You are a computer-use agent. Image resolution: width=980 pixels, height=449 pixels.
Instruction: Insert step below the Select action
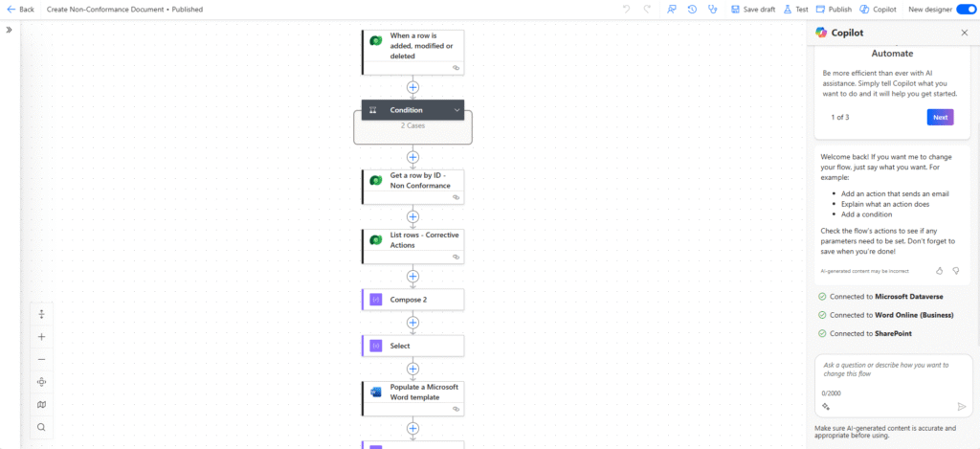[x=412, y=369]
